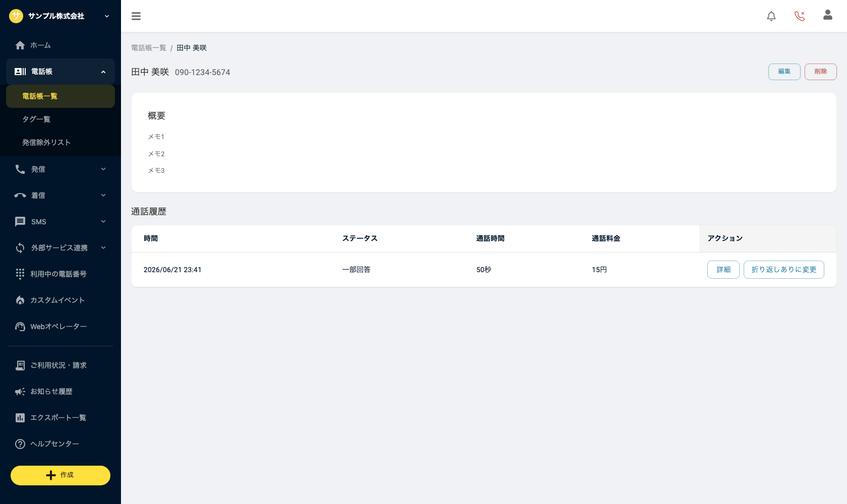Open 利用中の電話番号 dialpad icon
The image size is (847, 504).
20,274
